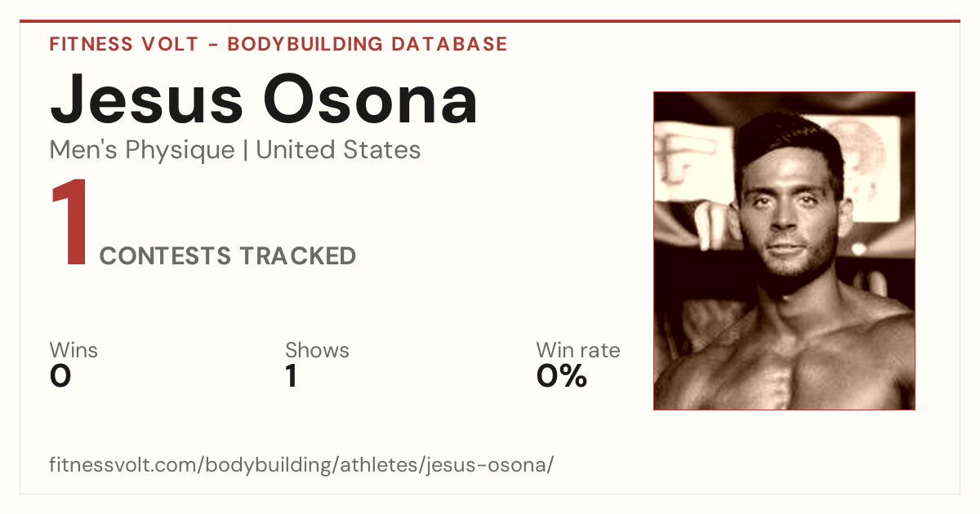Open the fitnessvolt.com athlete URL text
The width and height of the screenshot is (980, 514).
(x=301, y=466)
